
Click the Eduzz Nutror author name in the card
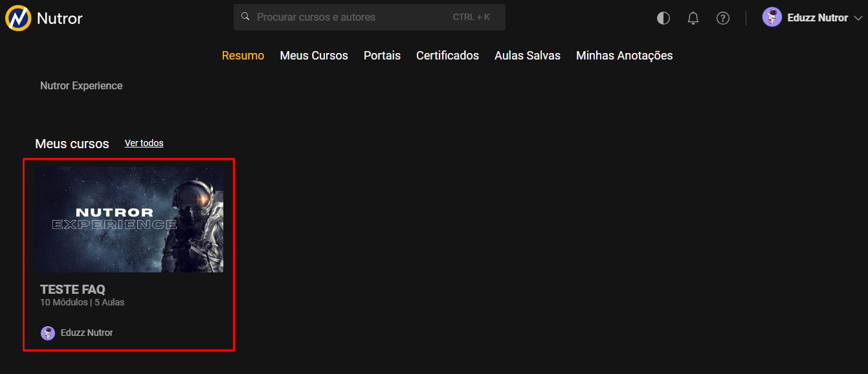87,333
